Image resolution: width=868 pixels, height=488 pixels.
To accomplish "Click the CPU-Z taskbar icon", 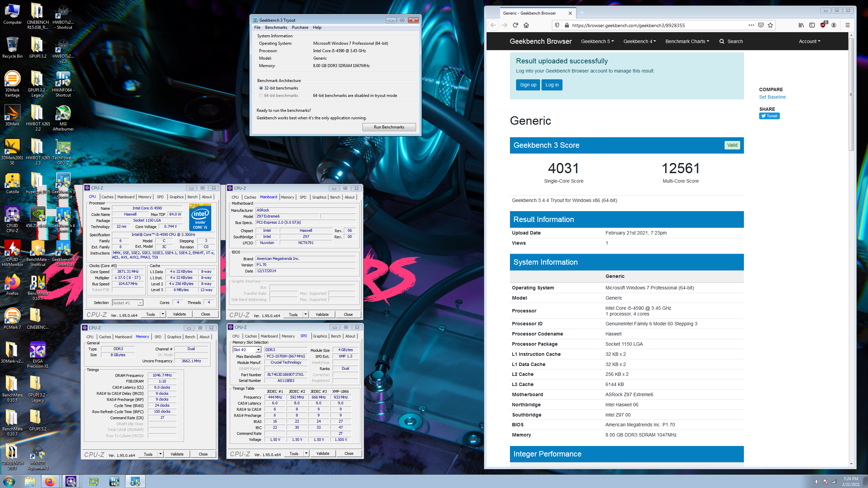I will (71, 481).
